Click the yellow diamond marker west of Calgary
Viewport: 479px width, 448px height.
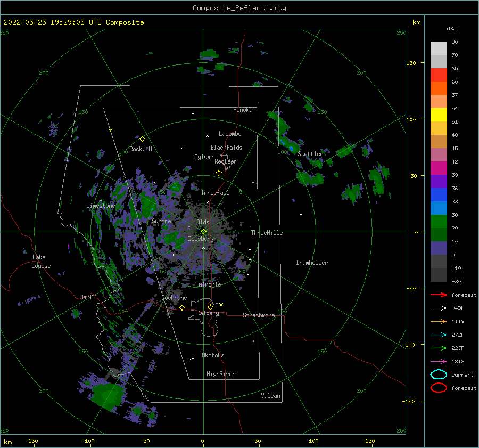click(x=183, y=307)
